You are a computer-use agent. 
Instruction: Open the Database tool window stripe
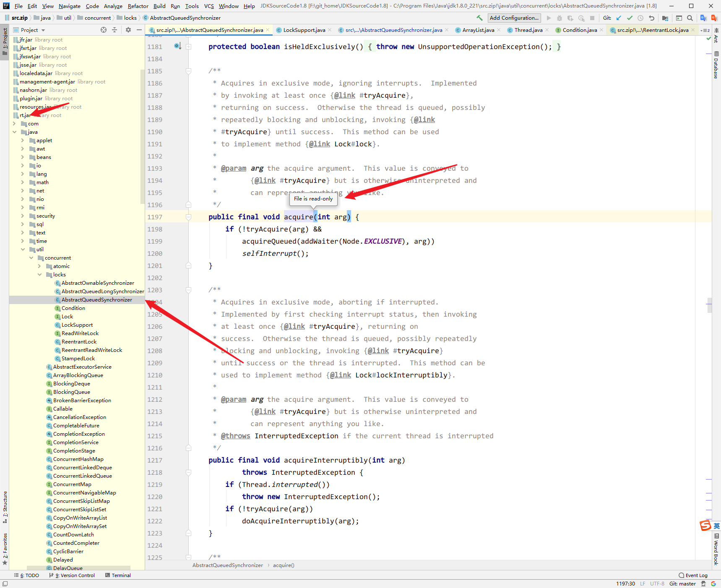tap(716, 65)
